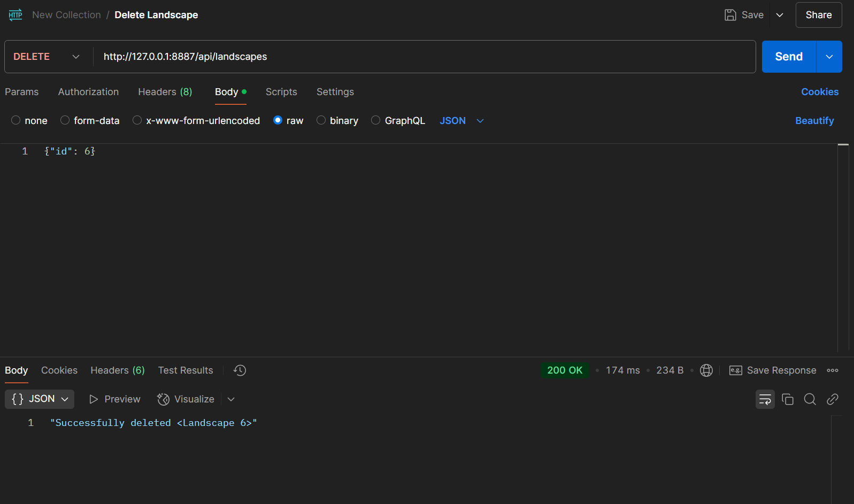Click the Preview play icon

point(94,399)
